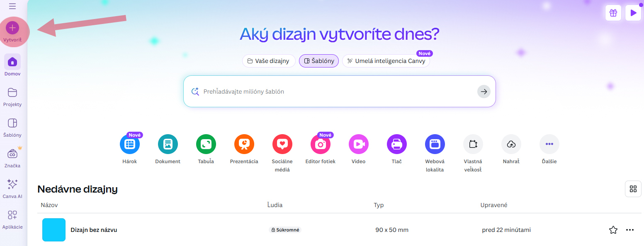The height and width of the screenshot is (246, 644).
Task: Sort by Názov column header
Action: (49, 205)
